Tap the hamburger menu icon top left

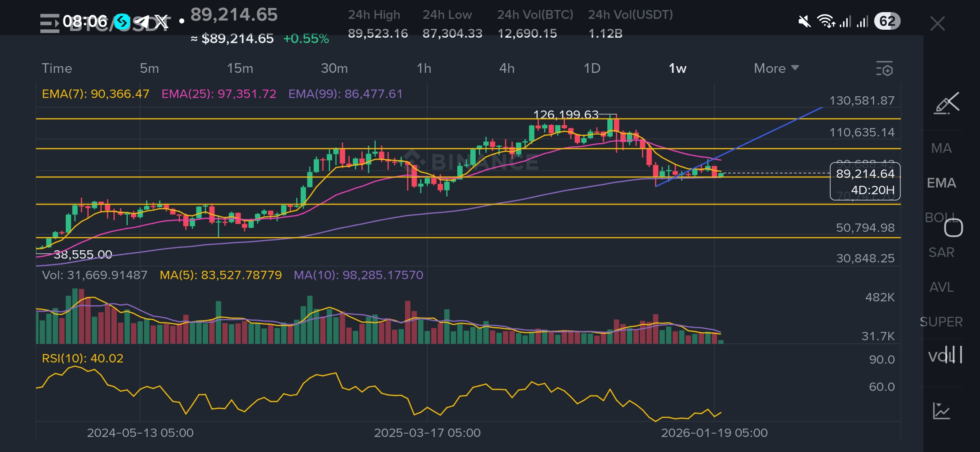click(49, 23)
